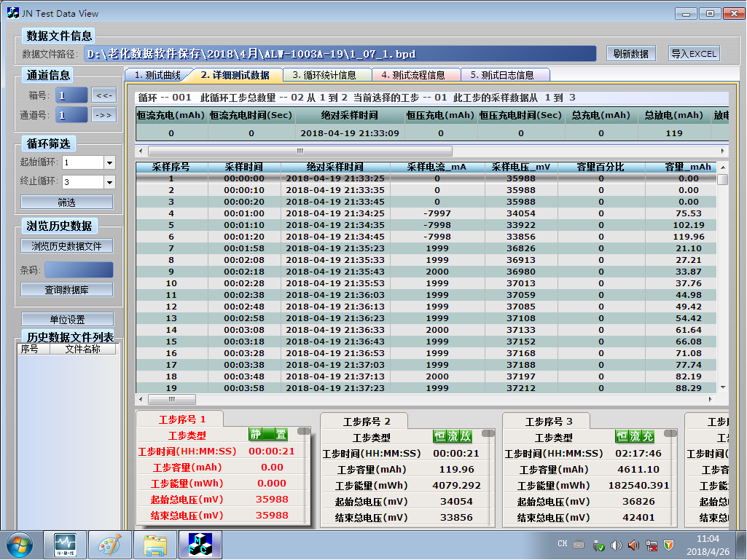Screen dimensions: 747x560
Task: Open the 3. 循环统计信息 tab
Action: tap(324, 75)
